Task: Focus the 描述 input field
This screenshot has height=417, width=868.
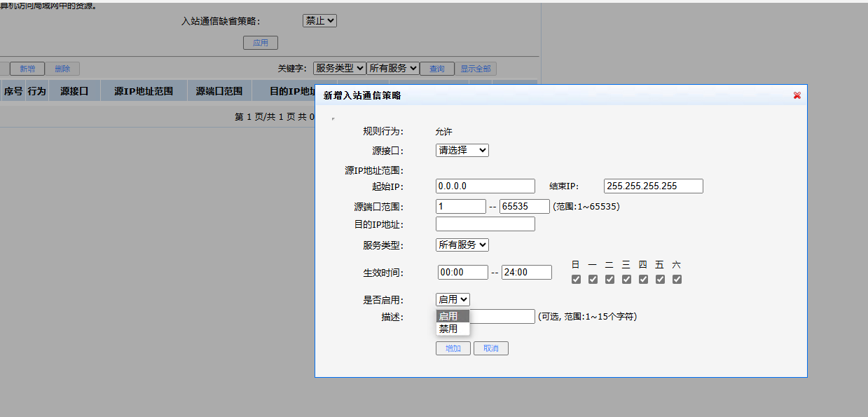Action: click(x=502, y=316)
